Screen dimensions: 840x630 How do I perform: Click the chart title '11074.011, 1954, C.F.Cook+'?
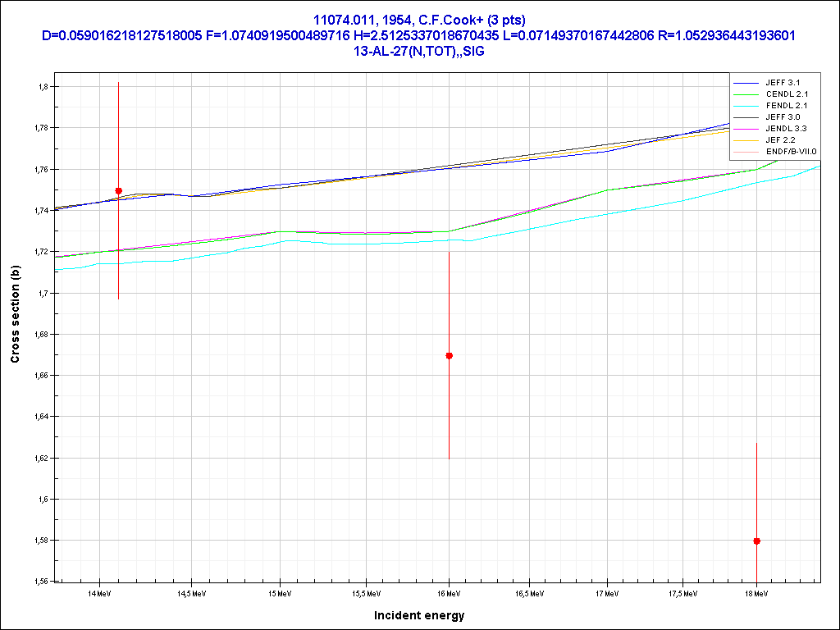tap(419, 19)
